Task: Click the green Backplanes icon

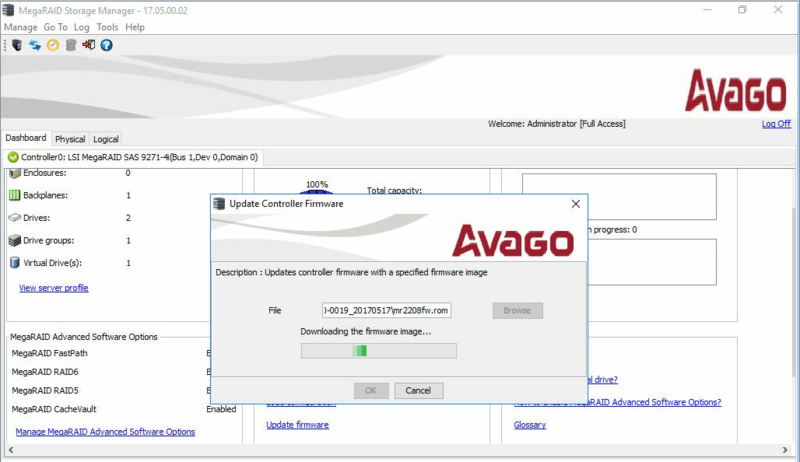Action: [x=15, y=195]
